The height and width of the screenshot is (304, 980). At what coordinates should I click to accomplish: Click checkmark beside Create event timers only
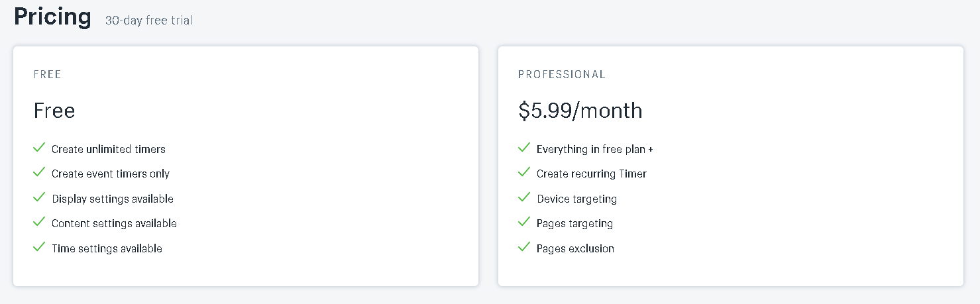[39, 172]
